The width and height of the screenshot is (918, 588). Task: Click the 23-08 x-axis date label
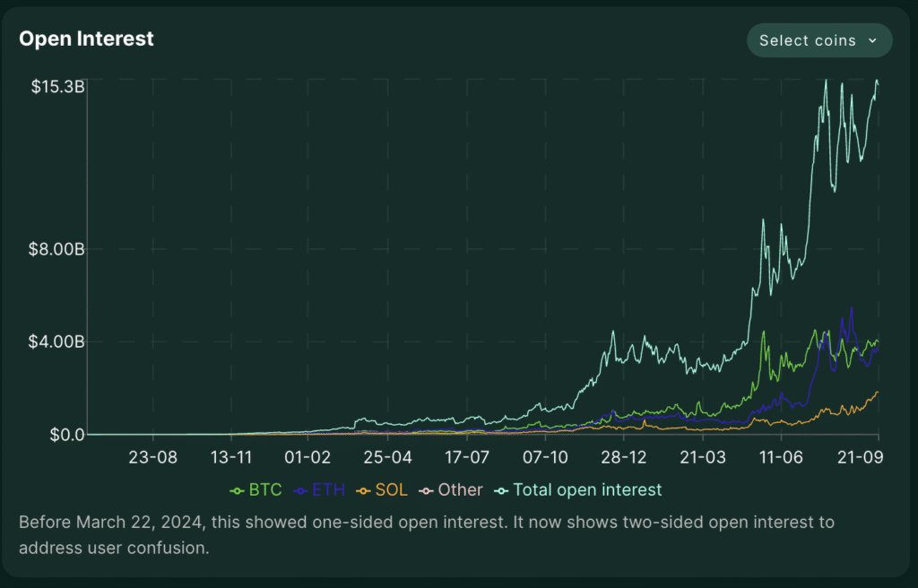154,457
